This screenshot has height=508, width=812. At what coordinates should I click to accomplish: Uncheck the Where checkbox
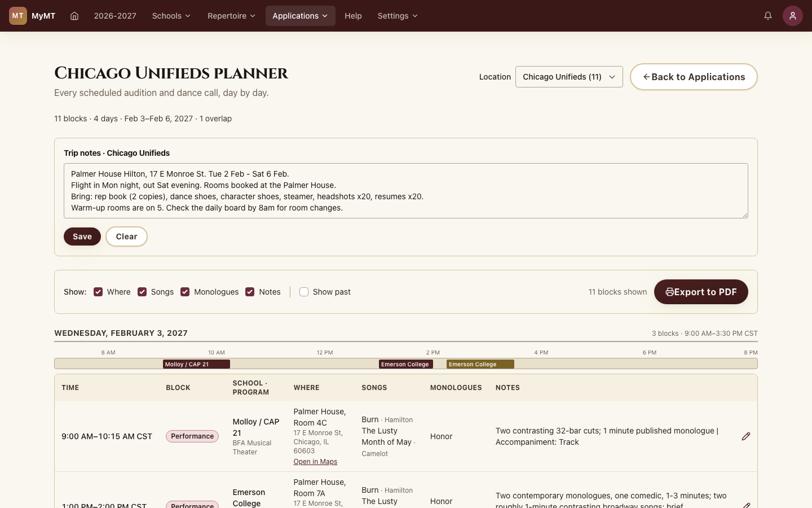pyautogui.click(x=98, y=292)
